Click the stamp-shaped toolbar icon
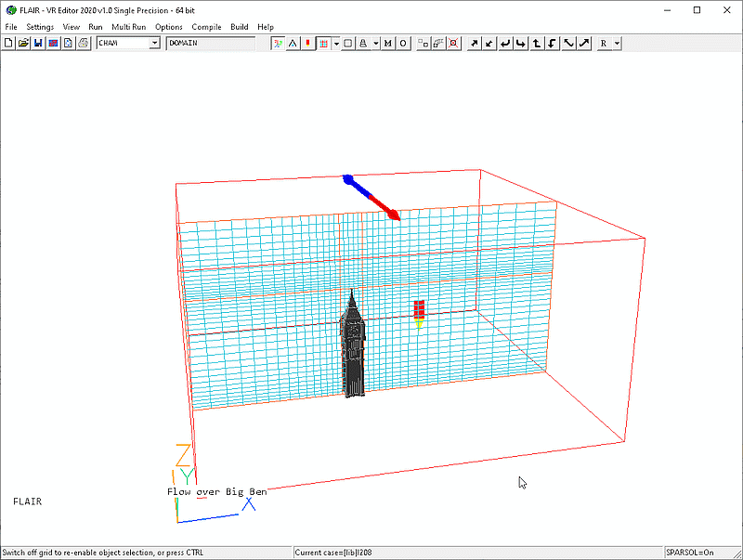The width and height of the screenshot is (743, 560). pos(363,43)
